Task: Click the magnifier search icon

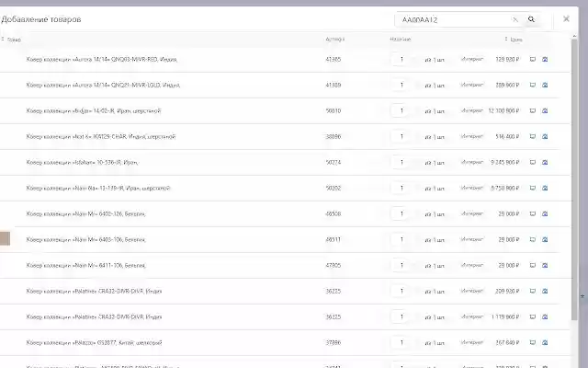Action: click(531, 19)
